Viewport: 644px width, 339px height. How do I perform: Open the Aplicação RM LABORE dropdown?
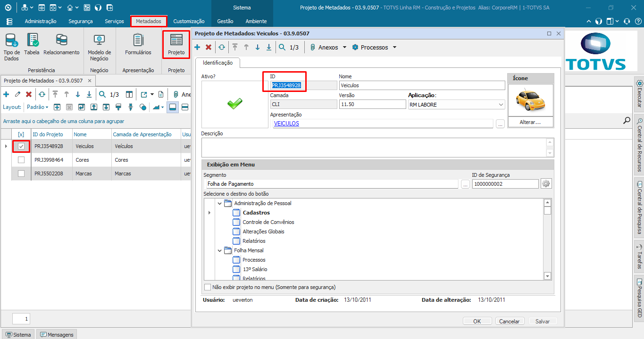[501, 105]
